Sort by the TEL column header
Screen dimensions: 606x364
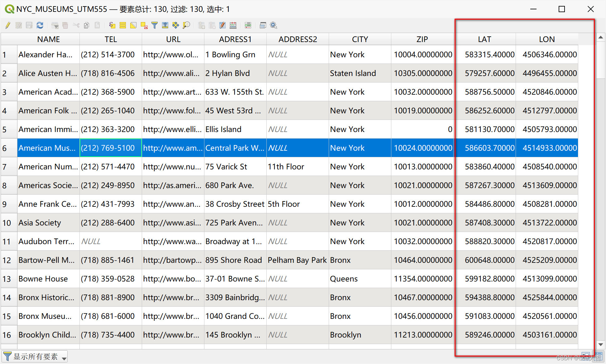click(111, 39)
